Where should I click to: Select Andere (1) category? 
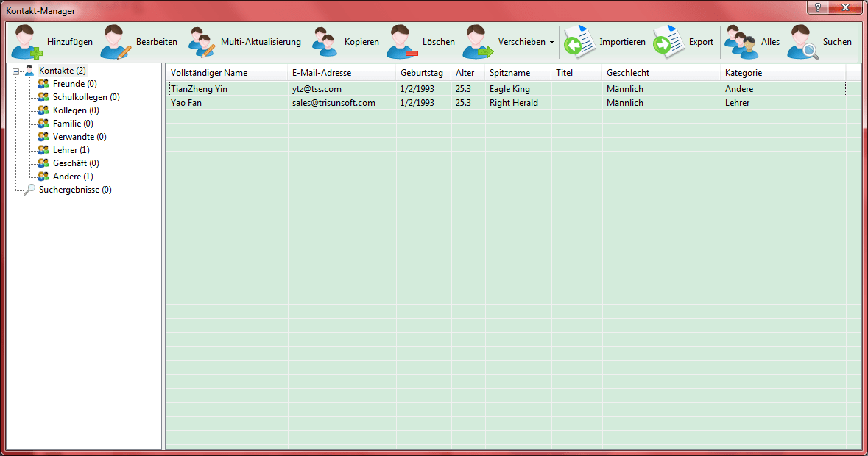(x=73, y=177)
